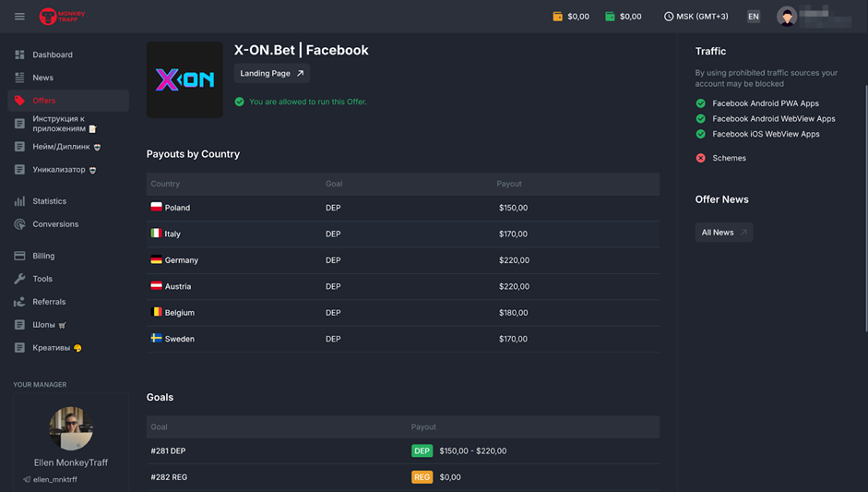Click the red Schemes prohibited icon

tap(700, 158)
